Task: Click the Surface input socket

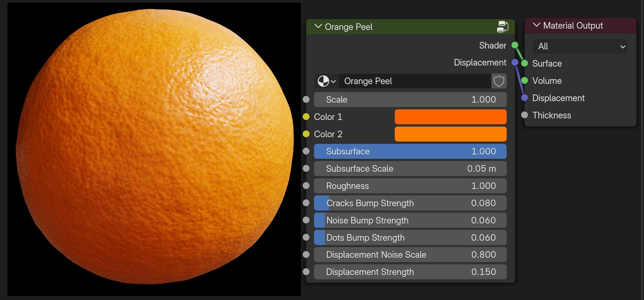Action: coord(524,63)
